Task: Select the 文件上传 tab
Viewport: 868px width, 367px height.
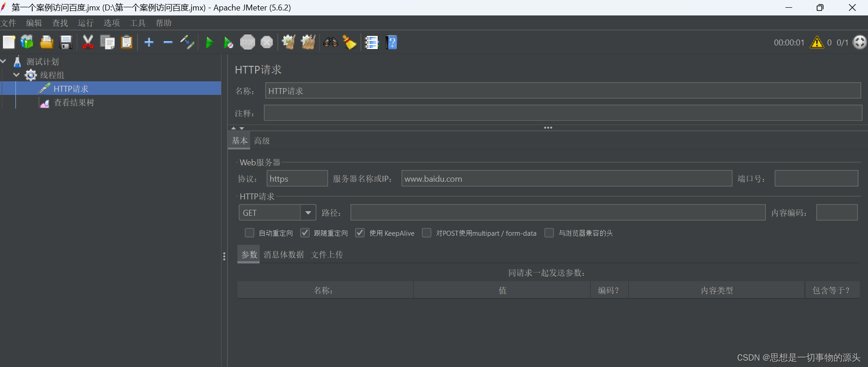Action: coord(327,254)
